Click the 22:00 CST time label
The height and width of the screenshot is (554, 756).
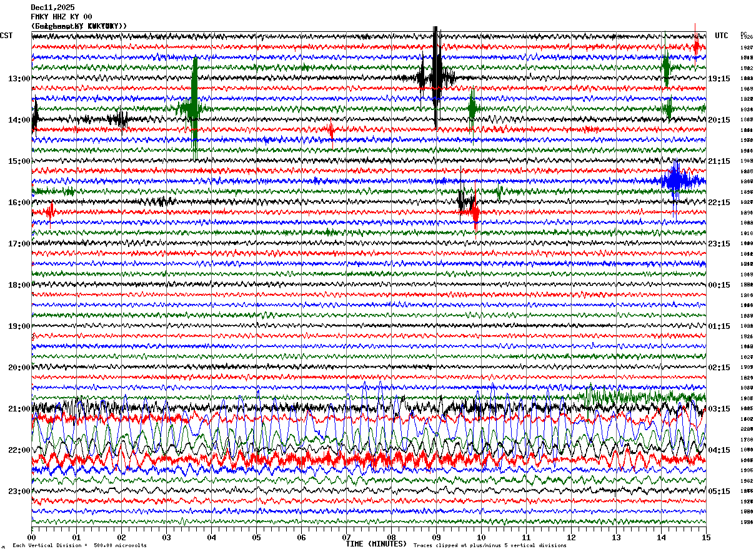(x=19, y=450)
